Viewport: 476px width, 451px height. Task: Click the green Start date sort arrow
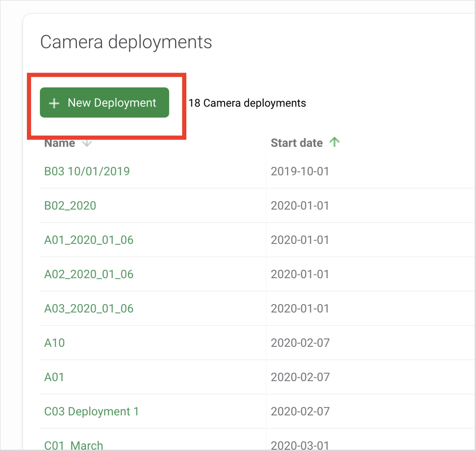coord(334,142)
